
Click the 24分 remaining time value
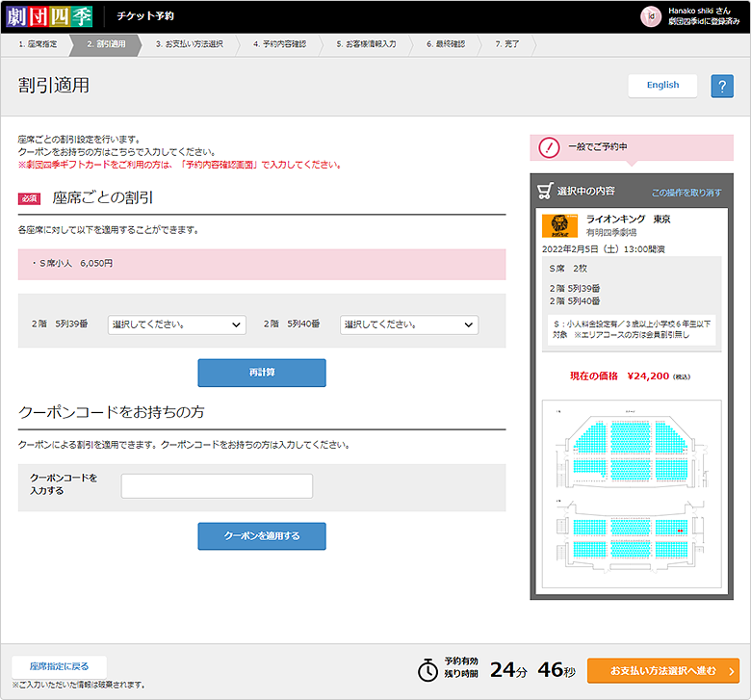[x=508, y=670]
